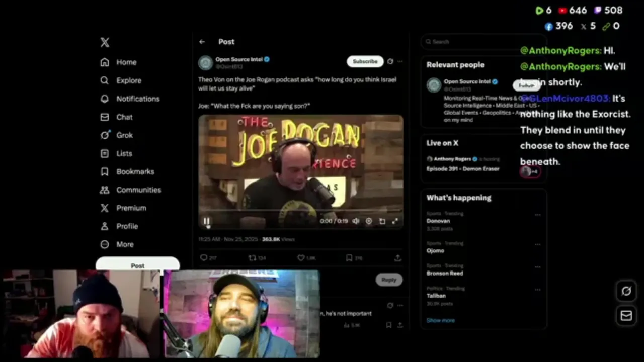Open more options for Donovan trend

pyautogui.click(x=538, y=215)
